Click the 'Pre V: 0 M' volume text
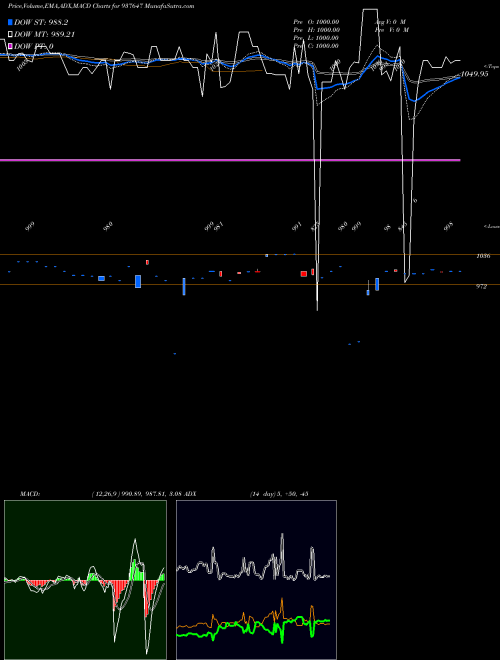Image resolution: width=500 pixels, height=660 pixels. (x=392, y=30)
